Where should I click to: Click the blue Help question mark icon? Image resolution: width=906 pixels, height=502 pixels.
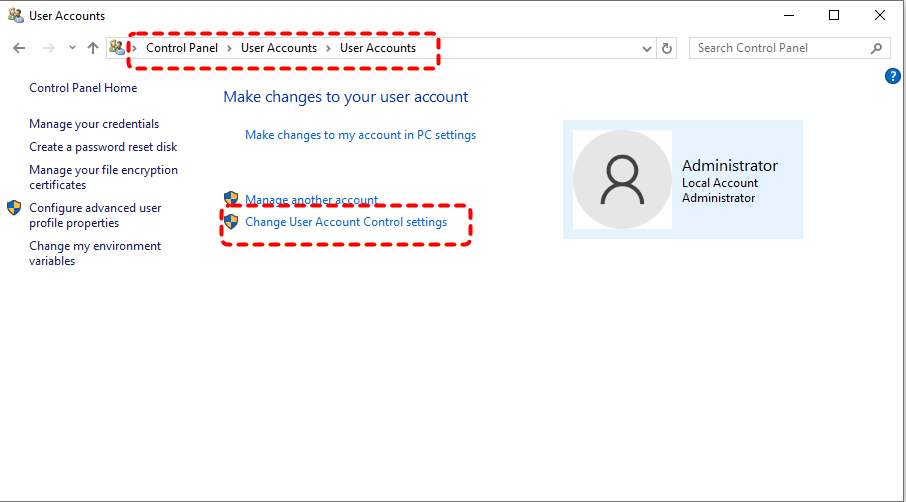[893, 76]
